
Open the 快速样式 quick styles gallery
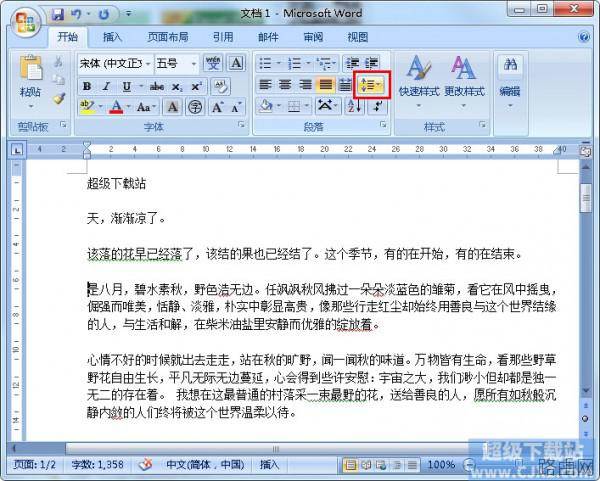[x=419, y=81]
